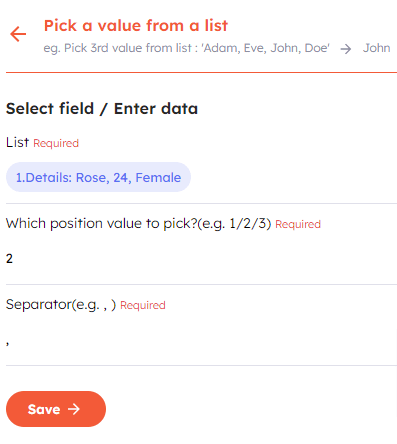Screen dimensions: 397x444
Task: Focus the Separator field containing a comma
Action: point(201,341)
